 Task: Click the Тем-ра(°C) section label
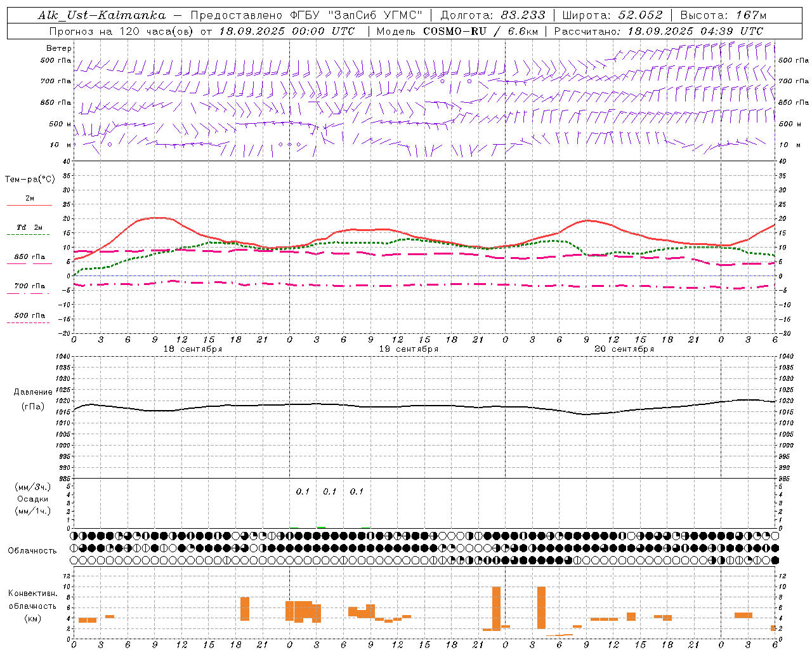coord(30,180)
